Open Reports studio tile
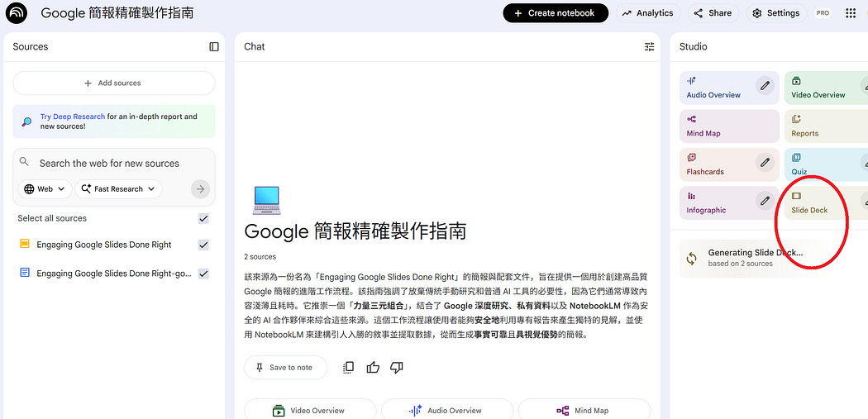The image size is (868, 419). (826, 126)
